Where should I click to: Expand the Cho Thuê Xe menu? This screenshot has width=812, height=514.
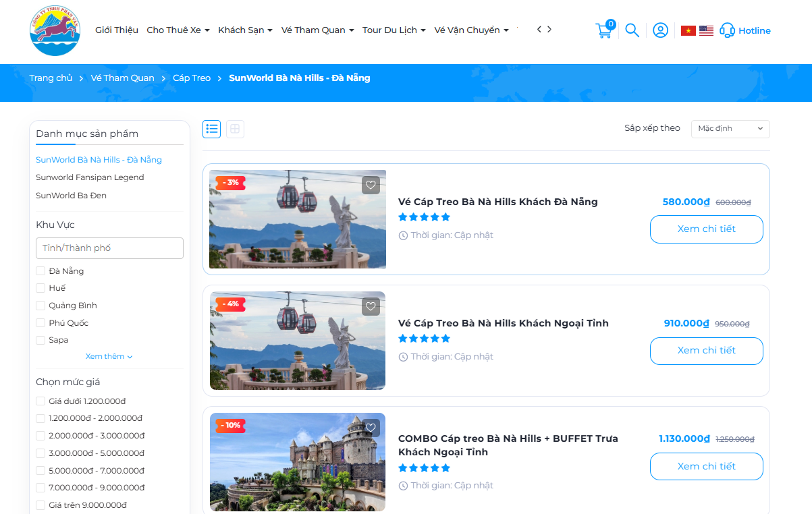178,30
